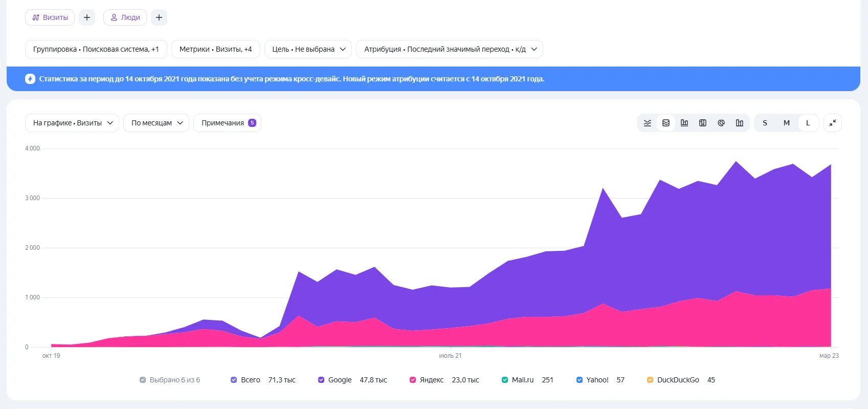Uncheck the Mail.ru series checkbox
Image resolution: width=868 pixels, height=409 pixels.
505,380
